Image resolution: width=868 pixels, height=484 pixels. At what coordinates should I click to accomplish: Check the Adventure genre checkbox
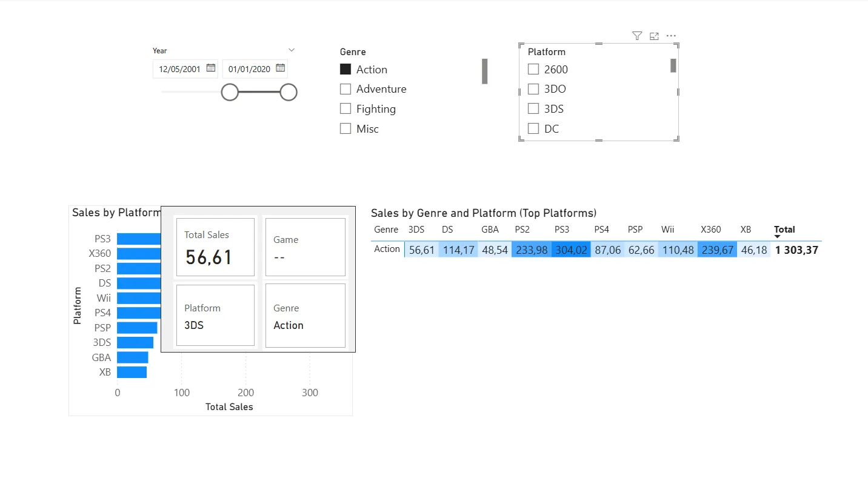coord(346,89)
